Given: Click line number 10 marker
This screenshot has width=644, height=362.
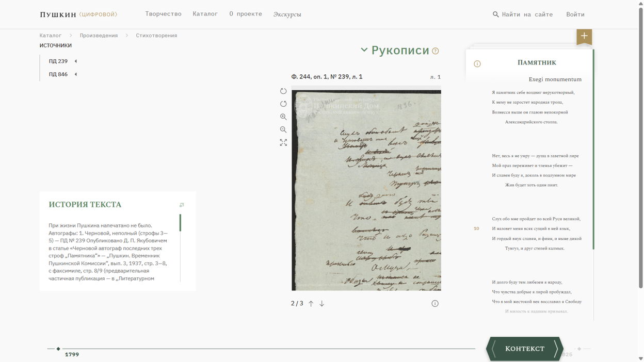Looking at the screenshot, I should point(476,228).
